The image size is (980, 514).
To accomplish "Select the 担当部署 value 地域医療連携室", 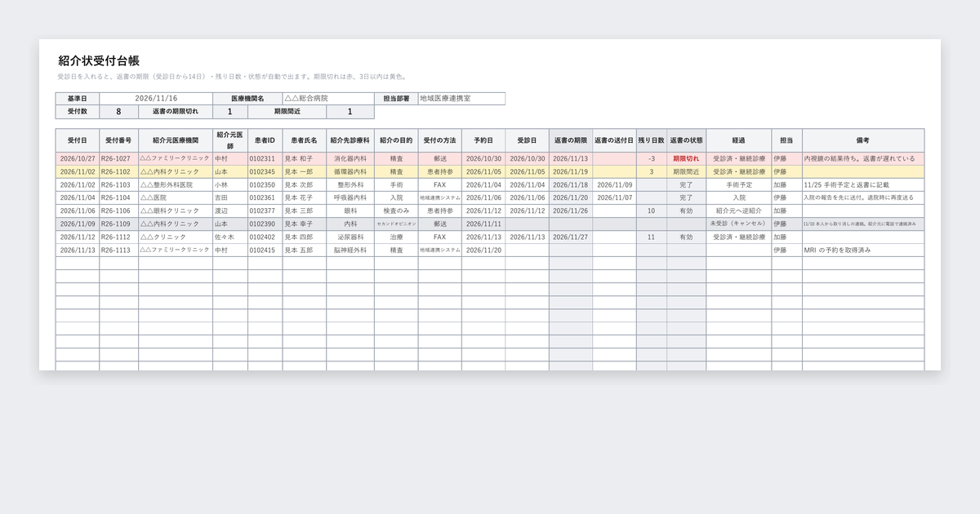I will click(x=461, y=98).
